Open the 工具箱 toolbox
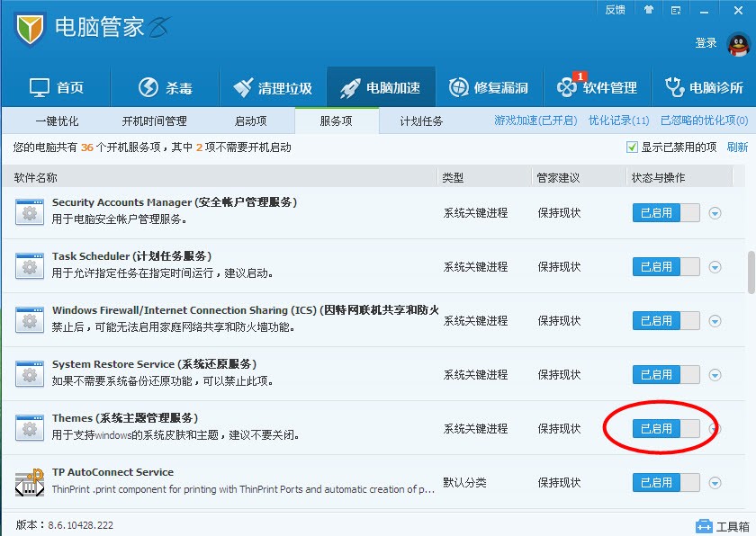756x536 pixels. 722,526
